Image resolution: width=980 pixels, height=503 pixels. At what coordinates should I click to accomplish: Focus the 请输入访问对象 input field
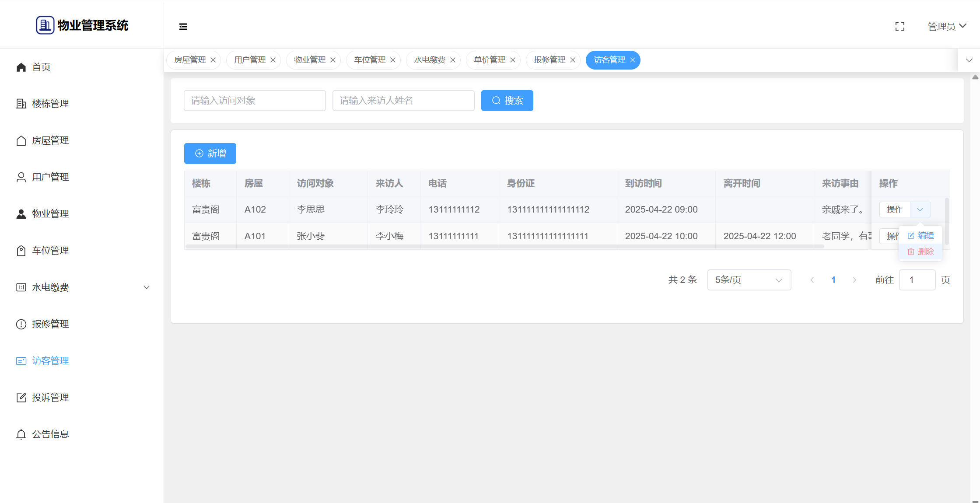coord(255,101)
